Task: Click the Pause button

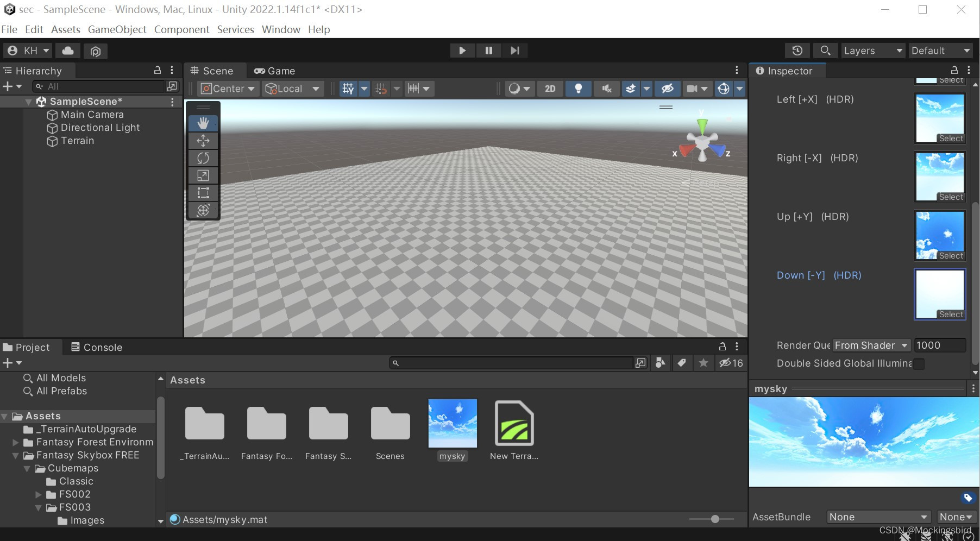Action: [x=488, y=51]
